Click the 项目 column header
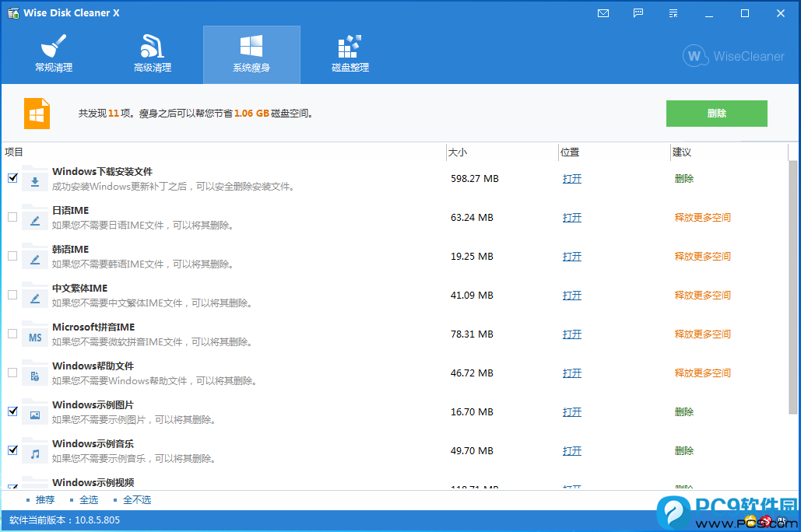Image resolution: width=801 pixels, height=532 pixels. tap(14, 152)
